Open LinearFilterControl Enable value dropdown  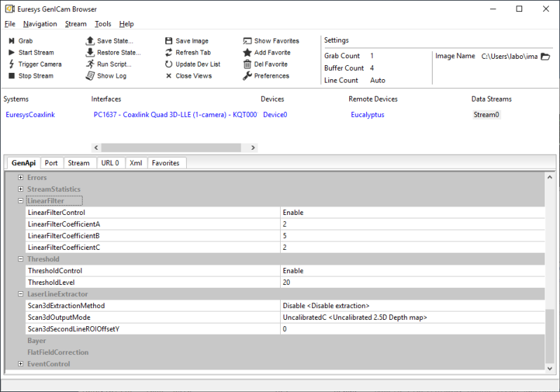tap(412, 212)
